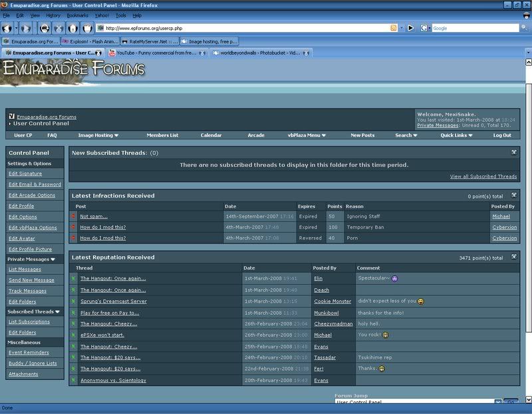The image size is (532, 414).
Task: Open the Bookmarks menu
Action: [77, 15]
